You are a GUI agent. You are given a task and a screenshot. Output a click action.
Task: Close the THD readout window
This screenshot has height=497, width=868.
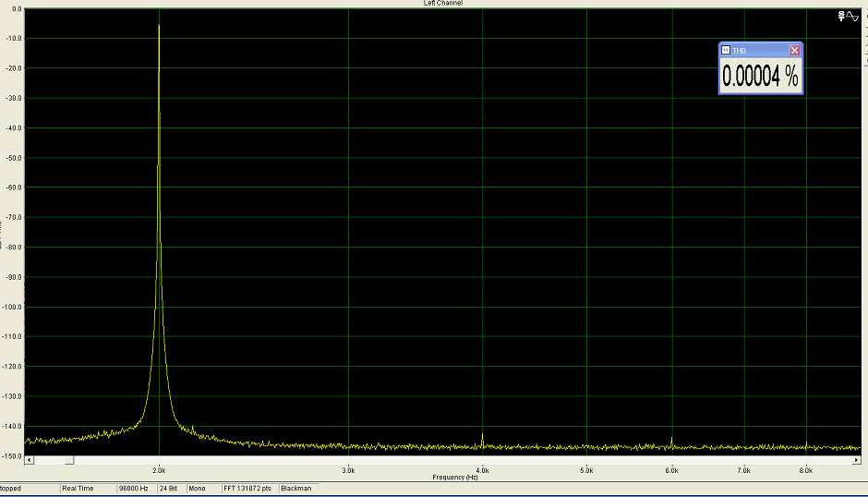pyautogui.click(x=794, y=51)
